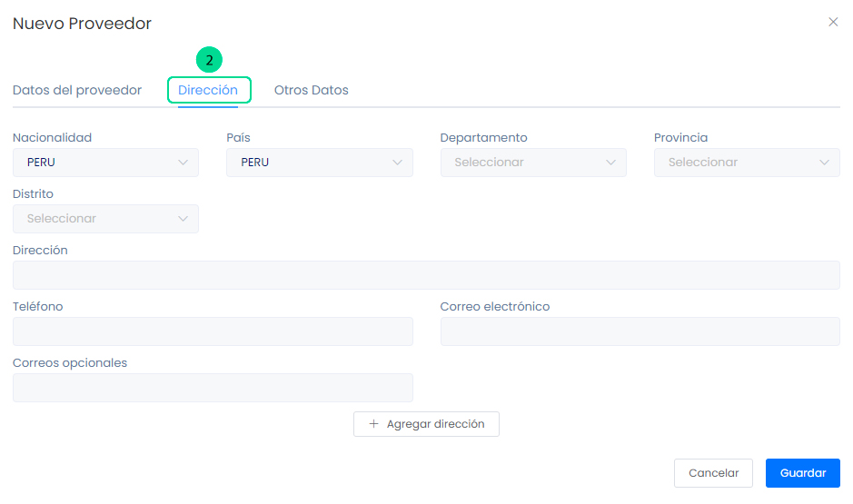Expand the Departamento dropdown
853x504 pixels.
[533, 163]
